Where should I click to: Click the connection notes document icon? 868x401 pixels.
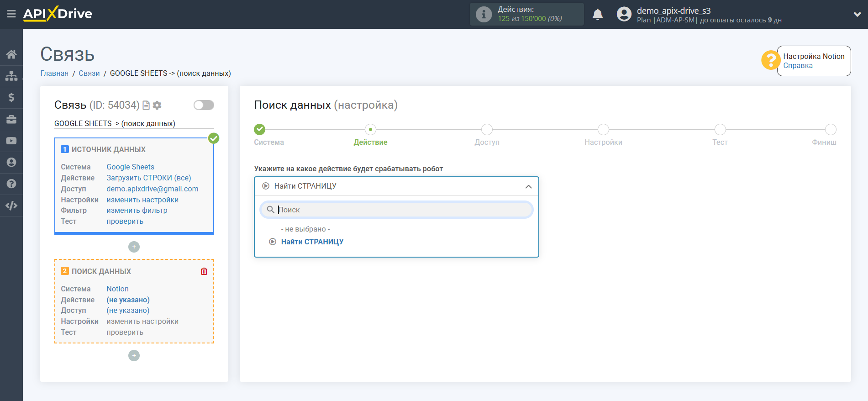pyautogui.click(x=146, y=106)
